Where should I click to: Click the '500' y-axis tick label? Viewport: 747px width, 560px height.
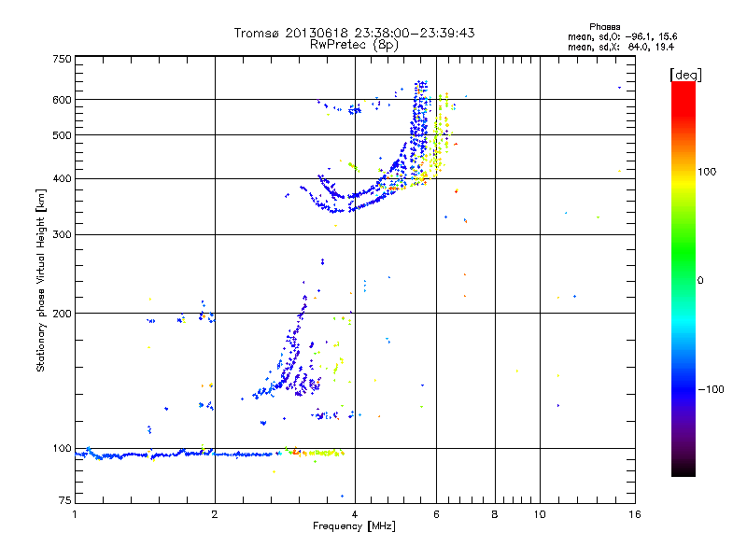62,135
